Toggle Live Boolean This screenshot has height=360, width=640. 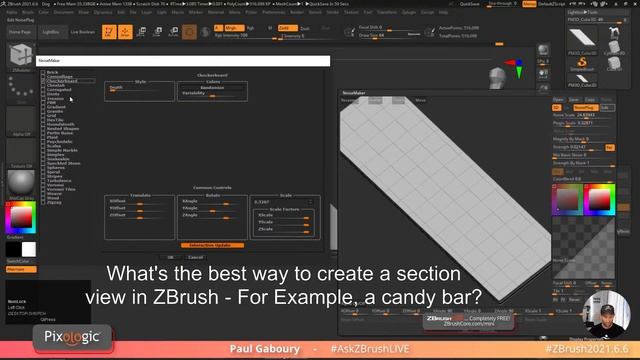click(83, 32)
